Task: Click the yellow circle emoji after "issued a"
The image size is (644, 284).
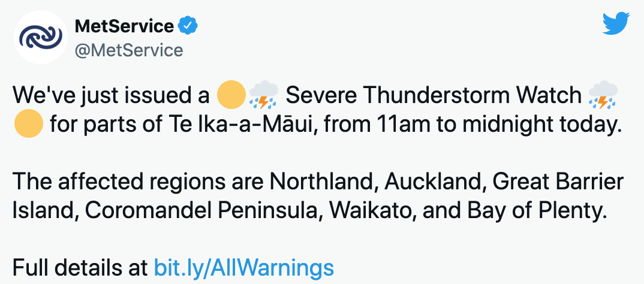Action: click(231, 95)
